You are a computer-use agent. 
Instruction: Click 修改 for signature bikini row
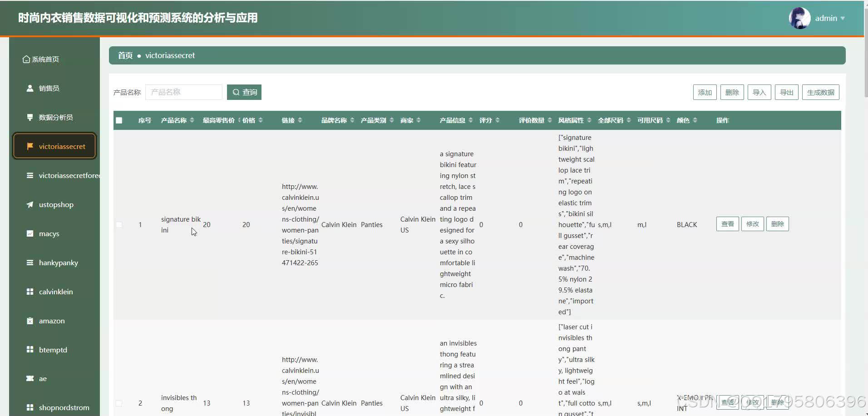(x=752, y=224)
